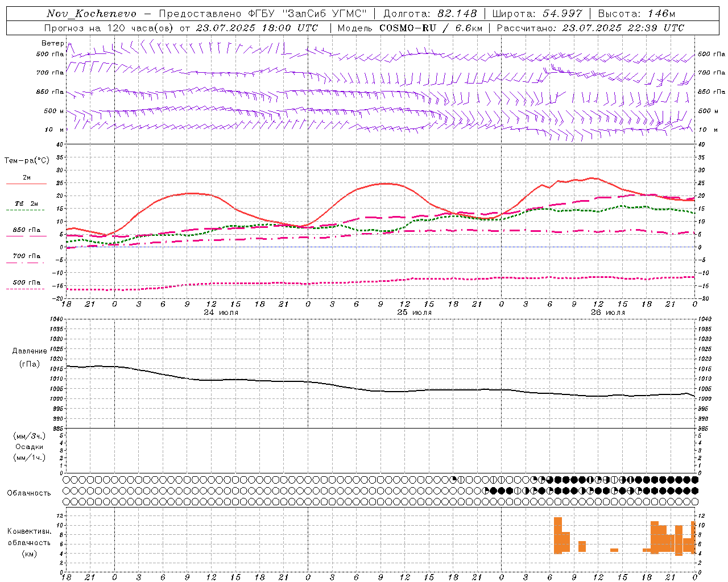
Task: Click the Nov_Kochenevo station title
Action: pyautogui.click(x=92, y=14)
